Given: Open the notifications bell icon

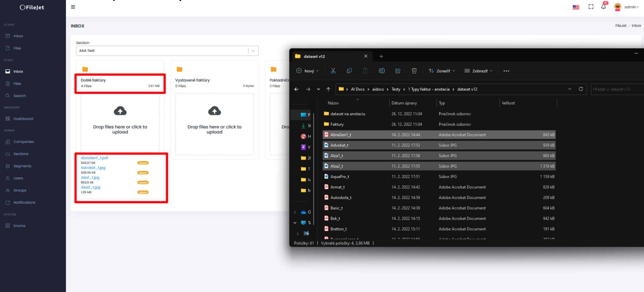Looking at the screenshot, I should point(603,7).
